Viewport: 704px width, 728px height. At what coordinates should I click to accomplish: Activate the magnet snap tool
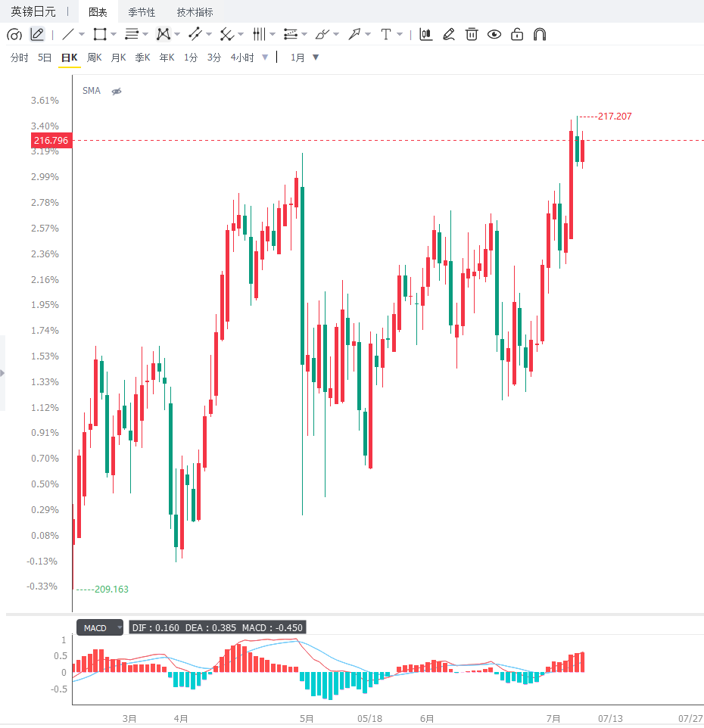pos(540,34)
